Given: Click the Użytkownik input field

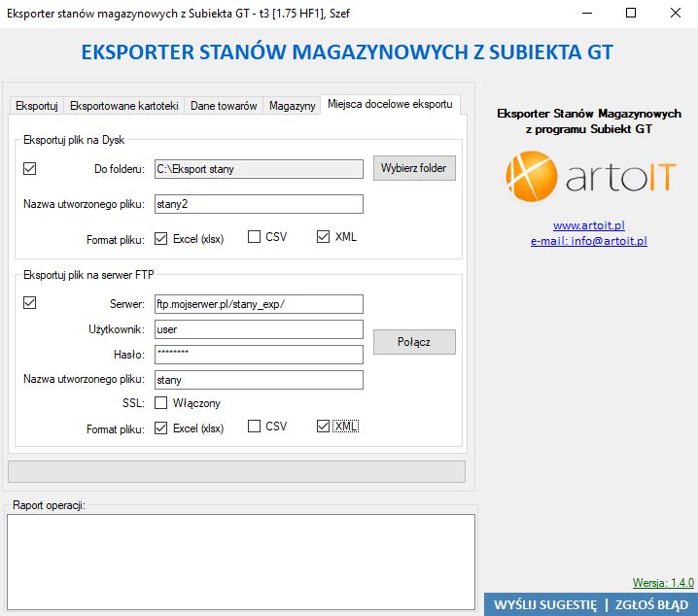Looking at the screenshot, I should click(x=258, y=329).
